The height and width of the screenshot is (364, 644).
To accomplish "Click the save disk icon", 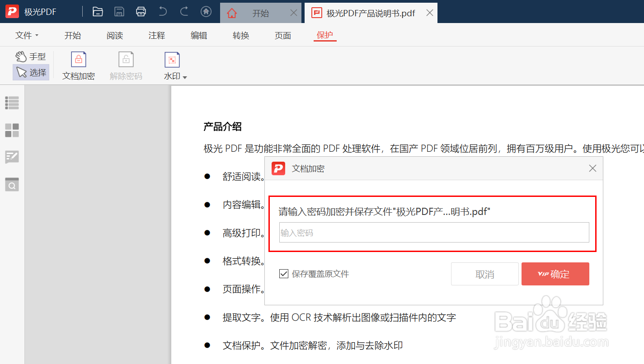I will (x=119, y=12).
